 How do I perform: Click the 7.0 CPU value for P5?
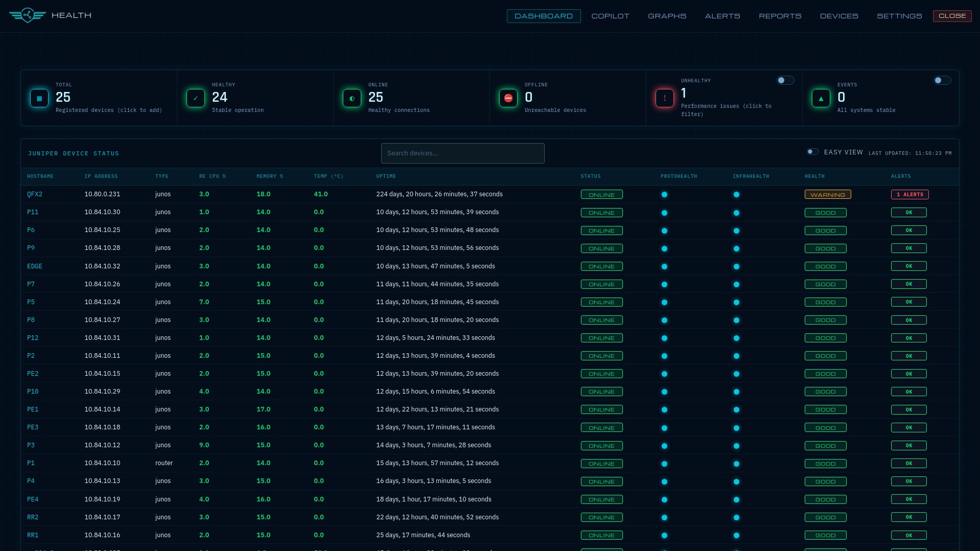click(x=204, y=302)
